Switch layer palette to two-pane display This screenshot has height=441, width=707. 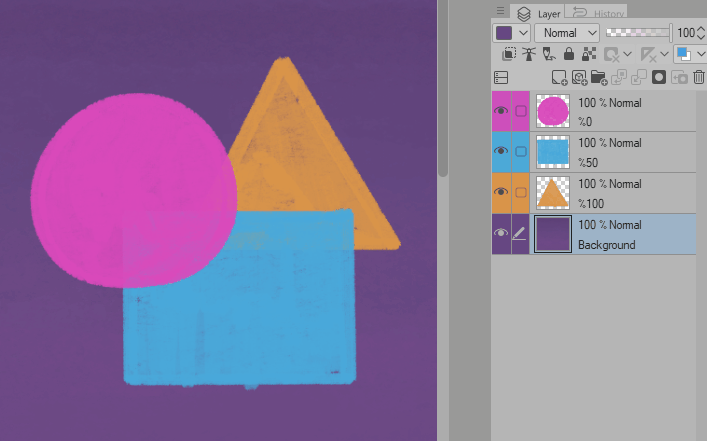(501, 78)
